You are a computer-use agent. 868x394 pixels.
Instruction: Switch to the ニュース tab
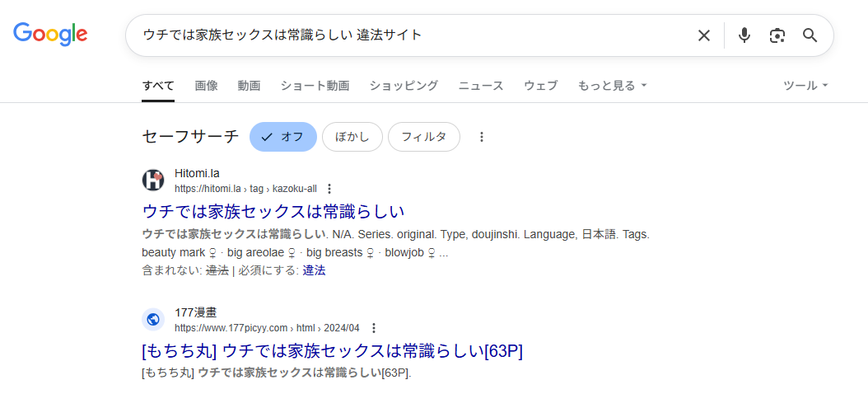481,86
